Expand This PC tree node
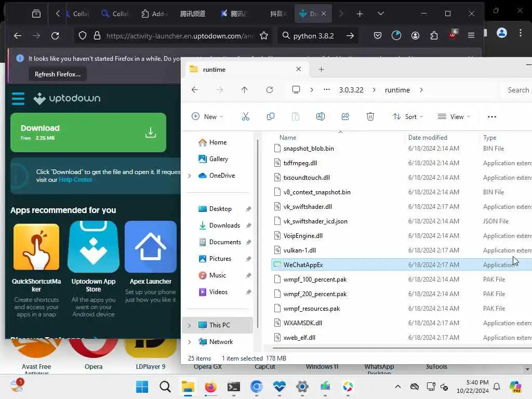532x399 pixels. tap(189, 325)
